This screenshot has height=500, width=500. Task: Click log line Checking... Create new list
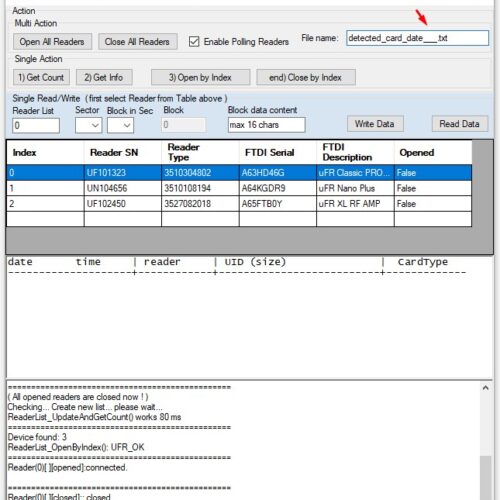(x=85, y=407)
